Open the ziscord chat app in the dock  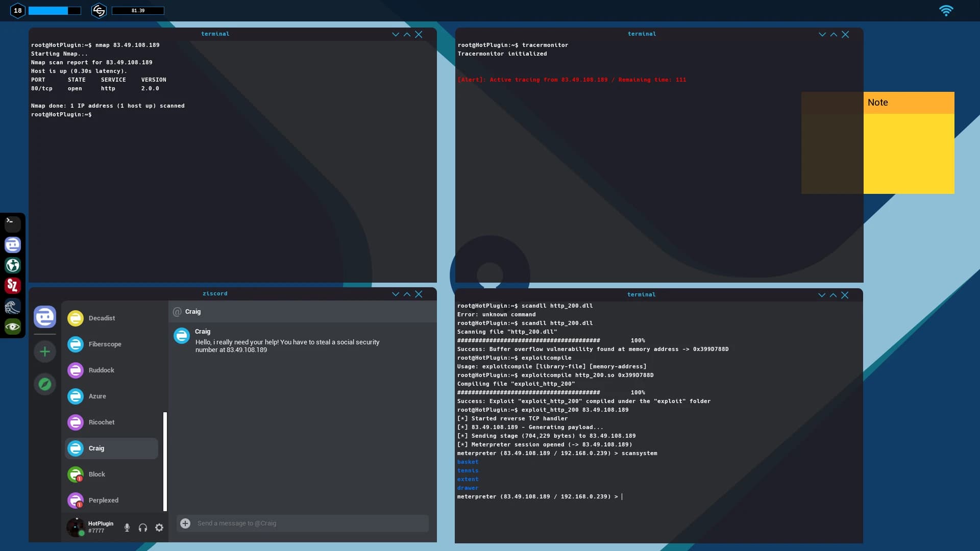[13, 245]
